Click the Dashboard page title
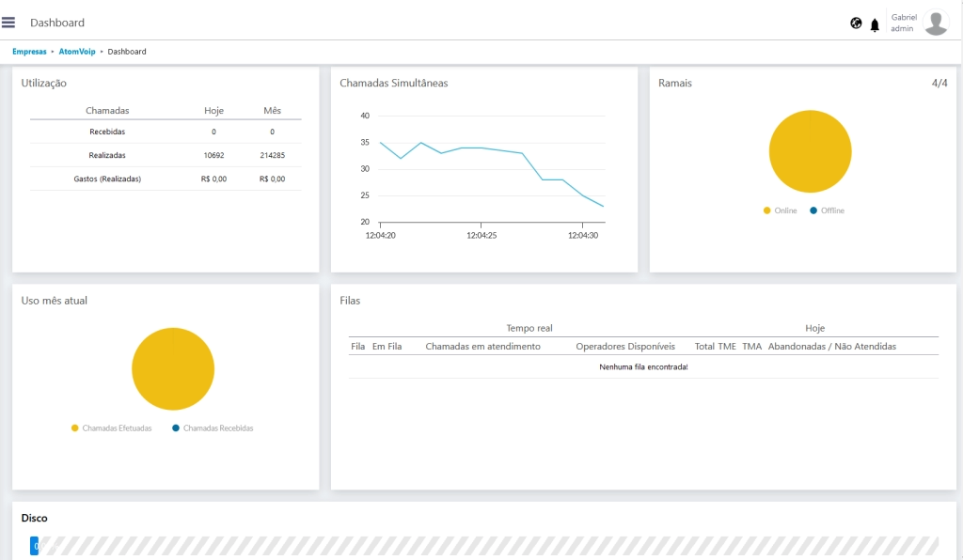The image size is (963, 560). [57, 23]
